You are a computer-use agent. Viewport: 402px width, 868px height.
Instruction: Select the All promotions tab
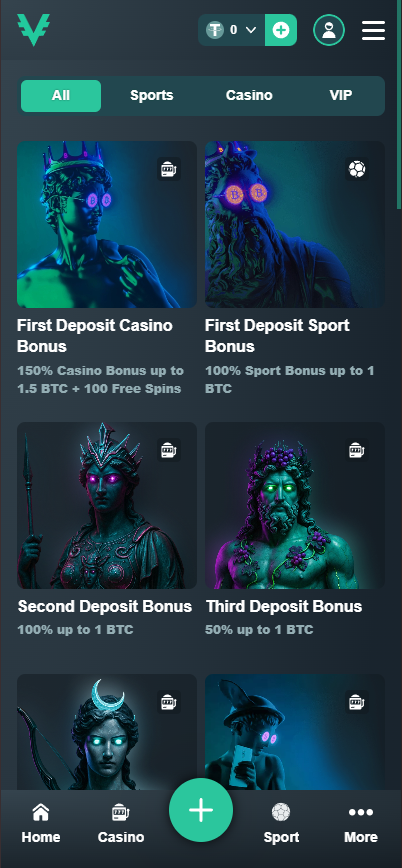(61, 96)
